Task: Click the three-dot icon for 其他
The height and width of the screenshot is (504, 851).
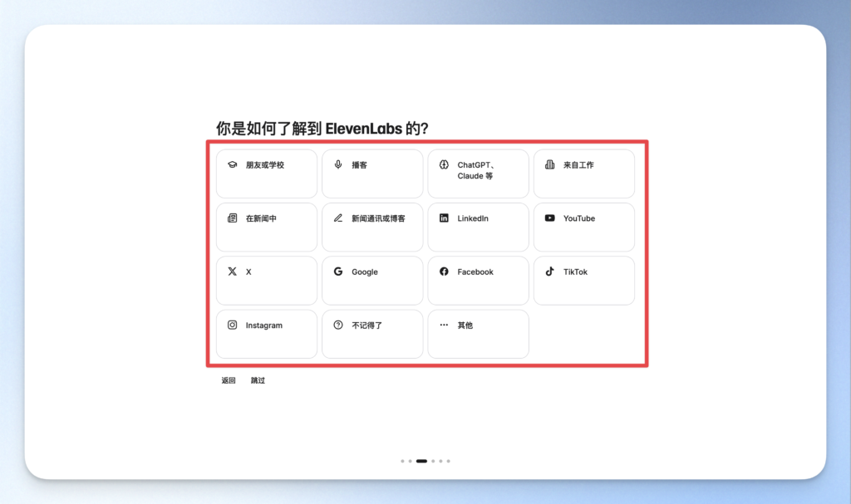Action: (444, 325)
